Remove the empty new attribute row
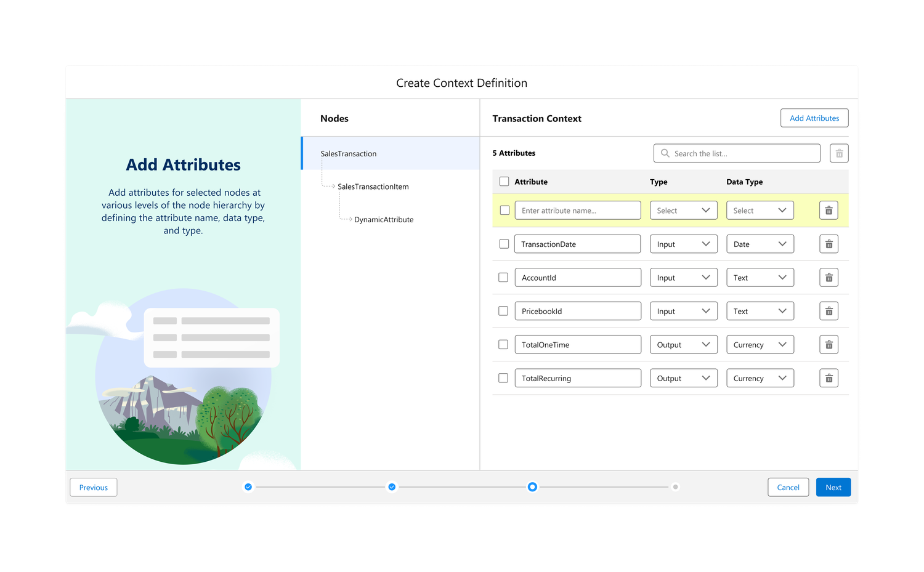This screenshot has height=572, width=924. (829, 211)
